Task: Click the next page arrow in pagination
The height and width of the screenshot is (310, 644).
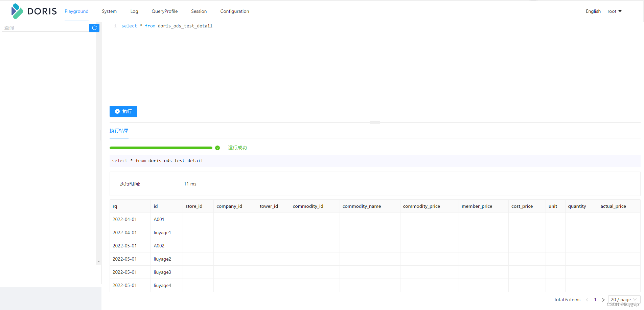Action: (x=603, y=300)
